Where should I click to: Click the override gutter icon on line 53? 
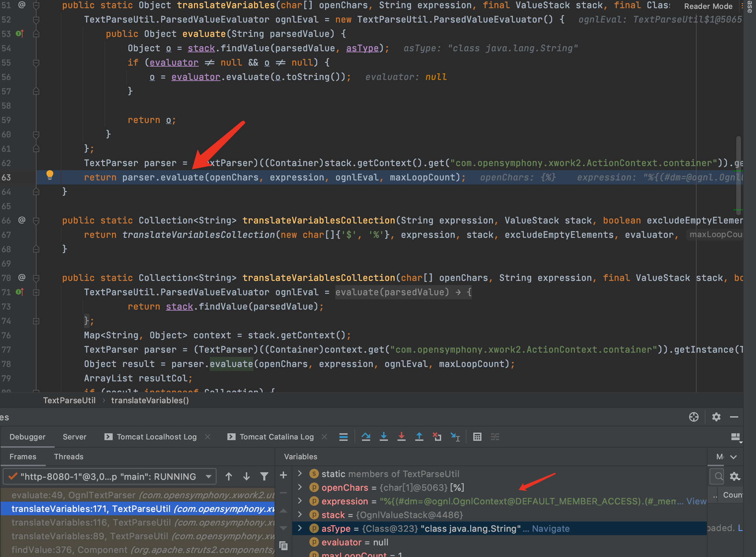pos(20,34)
